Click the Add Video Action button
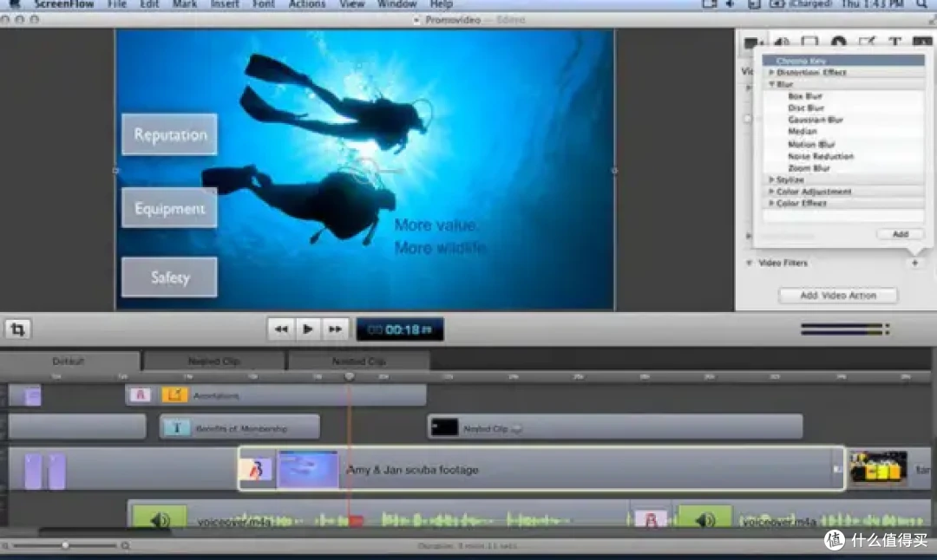This screenshot has height=560, width=937. (838, 296)
